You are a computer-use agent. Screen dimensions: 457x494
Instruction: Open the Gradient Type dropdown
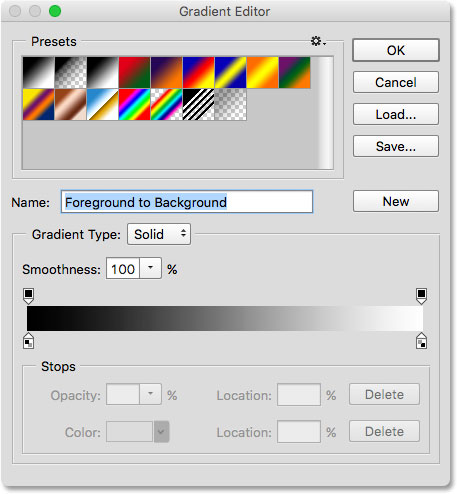[159, 234]
